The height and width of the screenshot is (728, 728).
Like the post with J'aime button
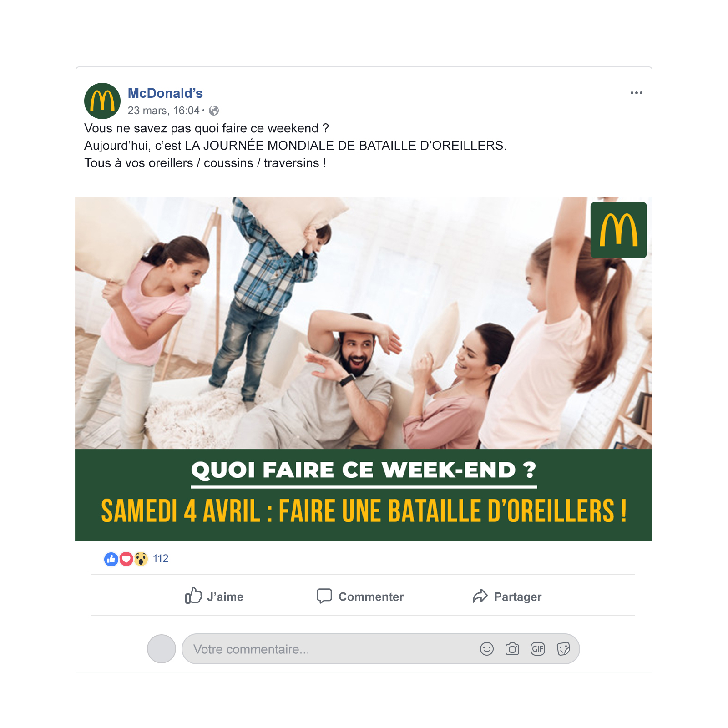tap(214, 596)
